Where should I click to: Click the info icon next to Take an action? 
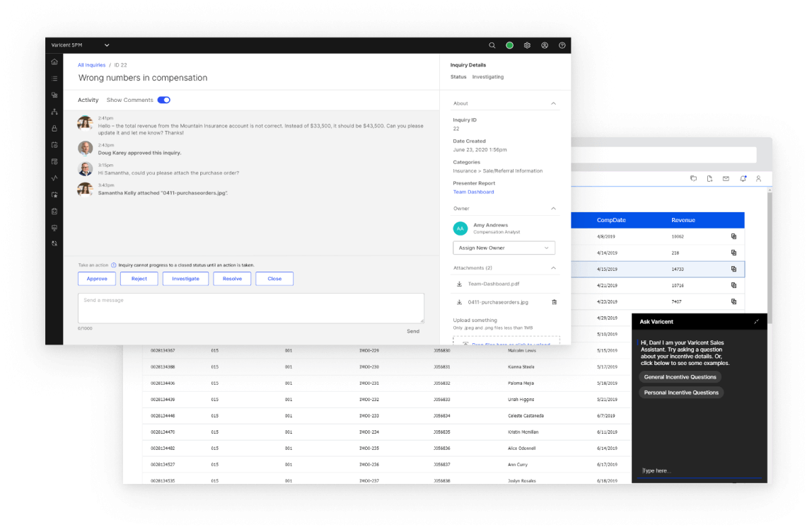[113, 265]
